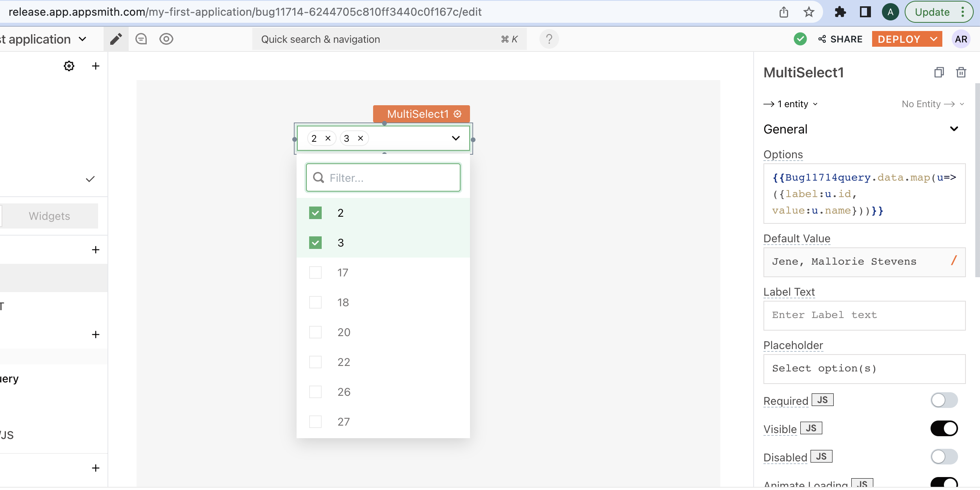
Task: Toggle JS mode for Visible property
Action: coord(811,428)
